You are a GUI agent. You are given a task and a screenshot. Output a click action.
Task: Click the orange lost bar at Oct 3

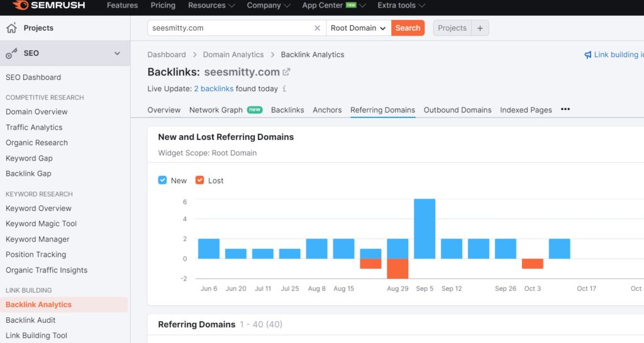click(532, 263)
